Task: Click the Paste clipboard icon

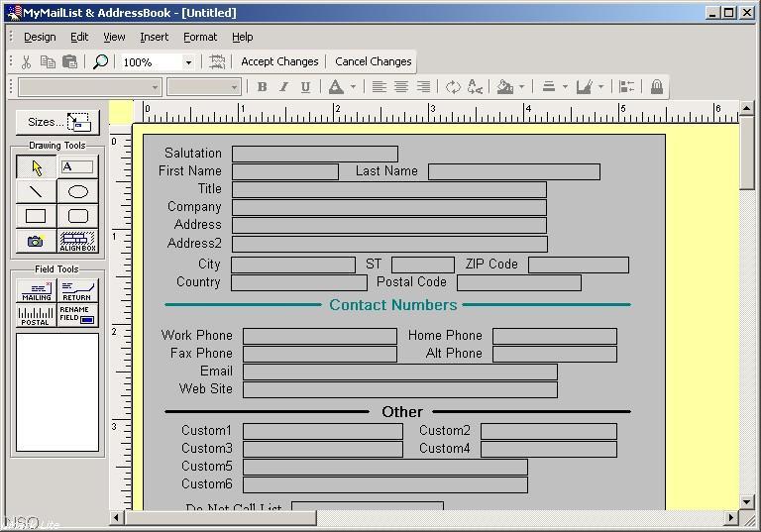Action: point(70,62)
